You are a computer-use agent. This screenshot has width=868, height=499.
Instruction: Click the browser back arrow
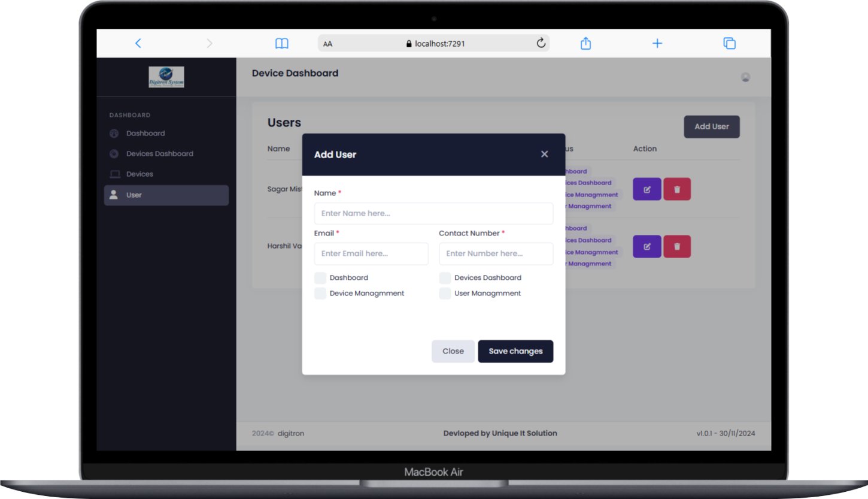(x=138, y=43)
